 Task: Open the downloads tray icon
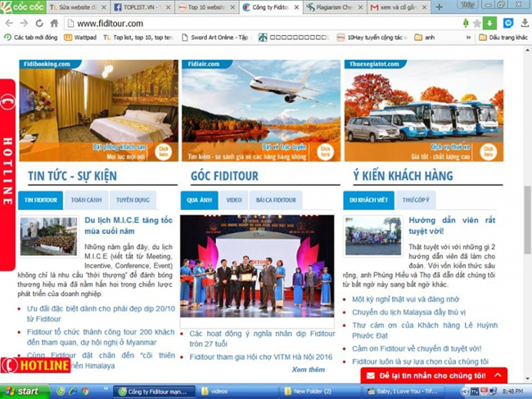click(x=525, y=24)
